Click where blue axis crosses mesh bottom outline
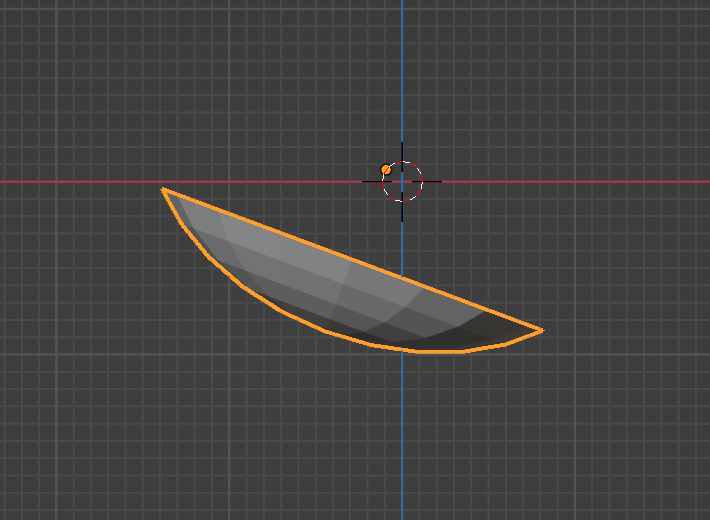 point(402,350)
